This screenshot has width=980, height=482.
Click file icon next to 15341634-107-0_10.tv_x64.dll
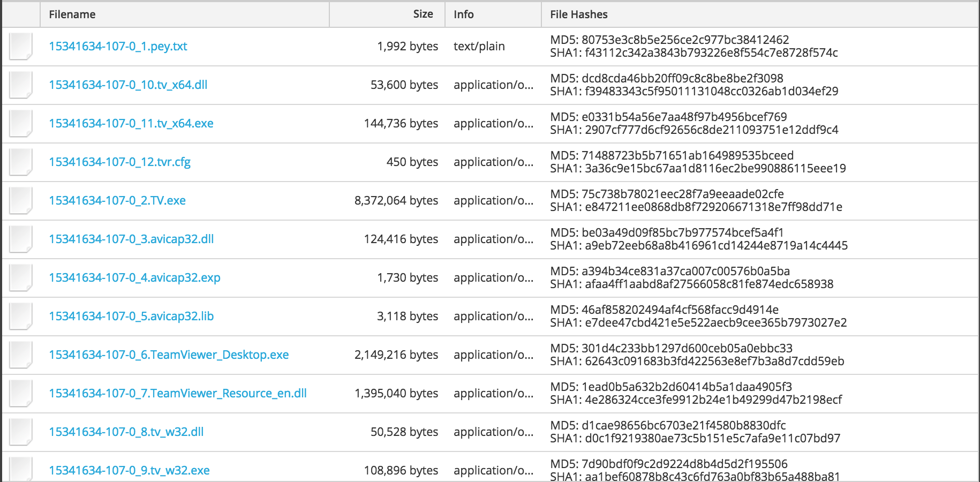(x=21, y=85)
